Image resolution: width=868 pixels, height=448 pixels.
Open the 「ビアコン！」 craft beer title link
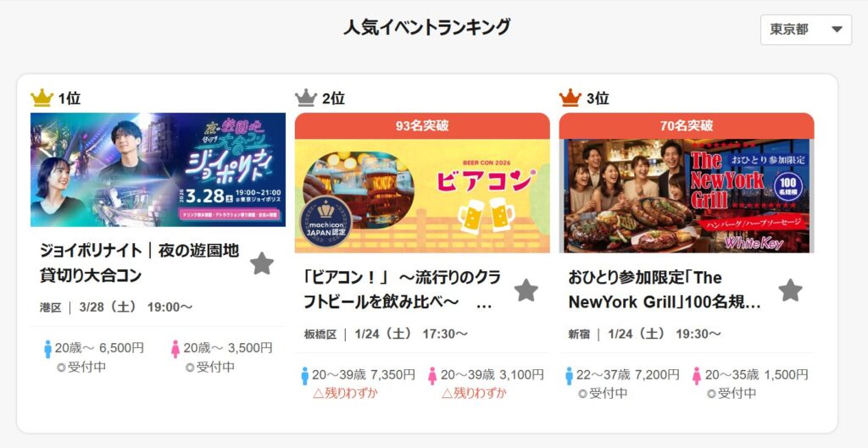click(401, 290)
